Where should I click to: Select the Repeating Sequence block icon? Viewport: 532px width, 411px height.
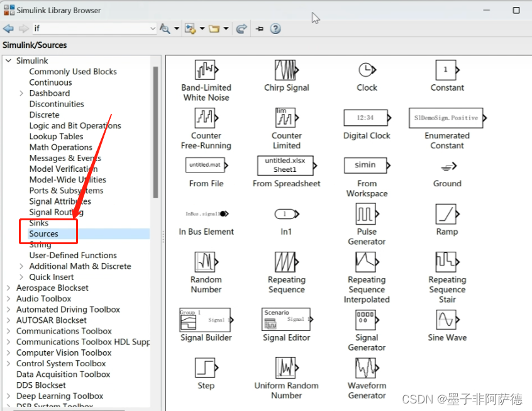click(287, 262)
